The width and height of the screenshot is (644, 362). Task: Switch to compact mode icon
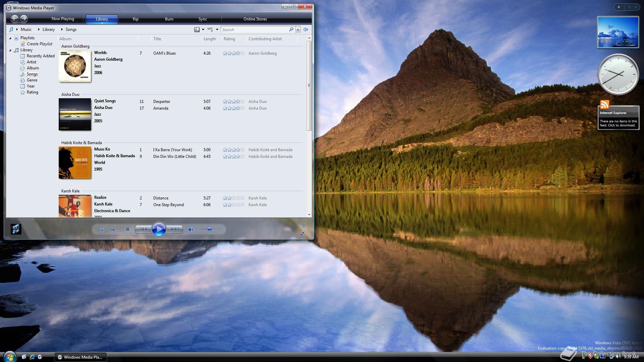pos(303,233)
